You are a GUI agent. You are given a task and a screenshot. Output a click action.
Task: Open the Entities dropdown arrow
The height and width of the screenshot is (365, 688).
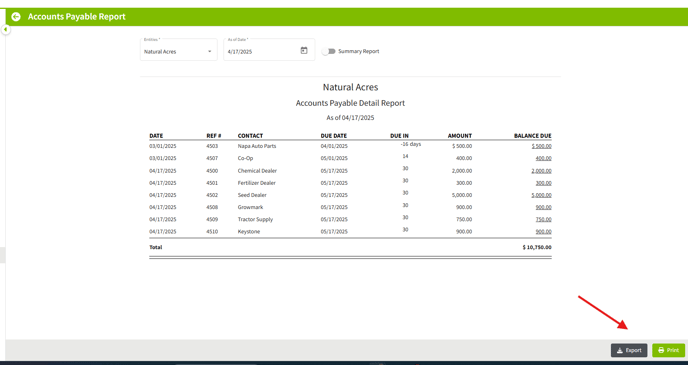[209, 51]
